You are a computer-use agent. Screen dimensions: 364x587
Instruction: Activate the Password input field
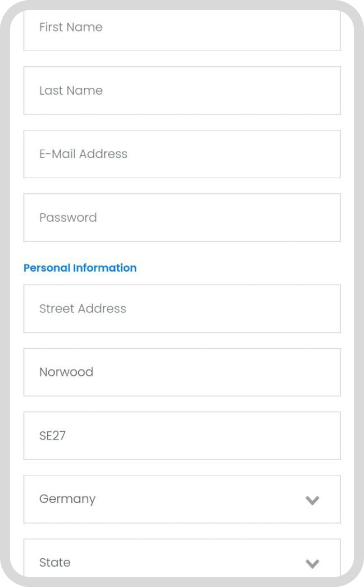[182, 218]
